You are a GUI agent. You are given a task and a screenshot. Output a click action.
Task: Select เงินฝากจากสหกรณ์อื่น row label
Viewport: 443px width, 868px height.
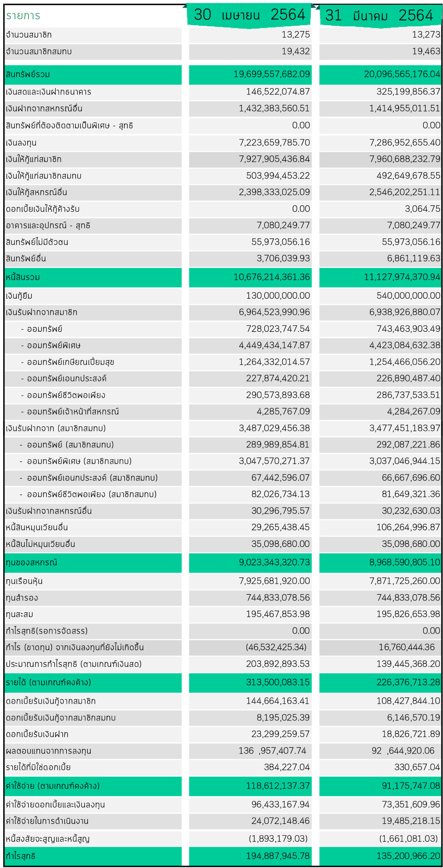click(x=44, y=108)
